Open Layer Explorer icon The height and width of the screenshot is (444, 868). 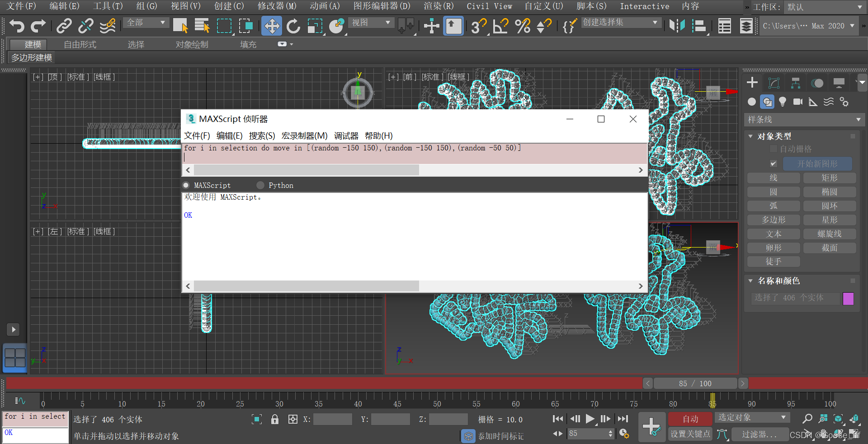coord(746,26)
